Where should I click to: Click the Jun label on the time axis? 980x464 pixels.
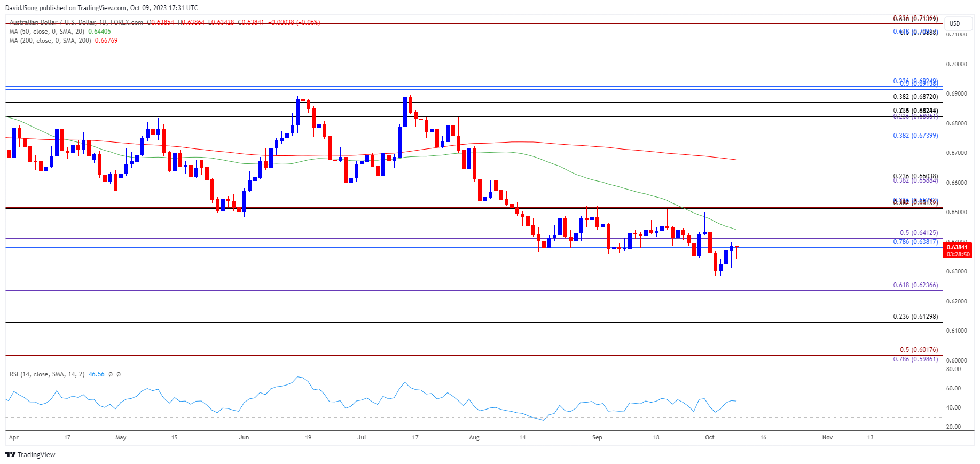point(244,437)
